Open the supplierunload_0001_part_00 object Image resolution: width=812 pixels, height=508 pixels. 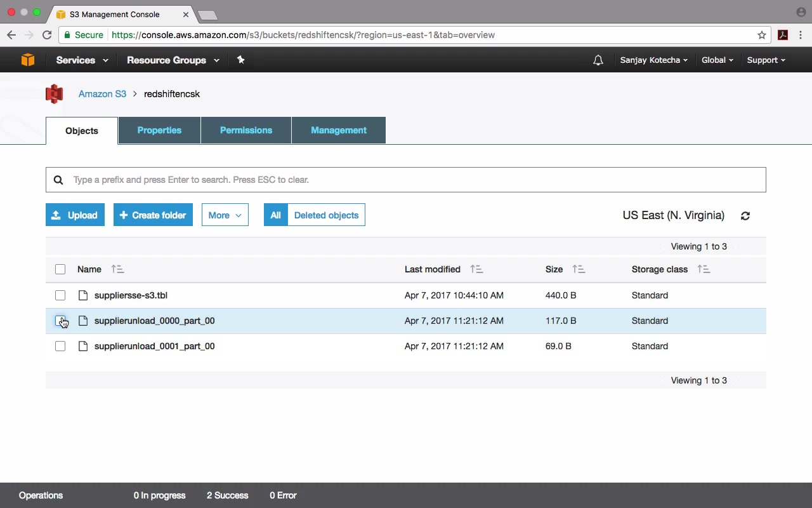point(154,346)
